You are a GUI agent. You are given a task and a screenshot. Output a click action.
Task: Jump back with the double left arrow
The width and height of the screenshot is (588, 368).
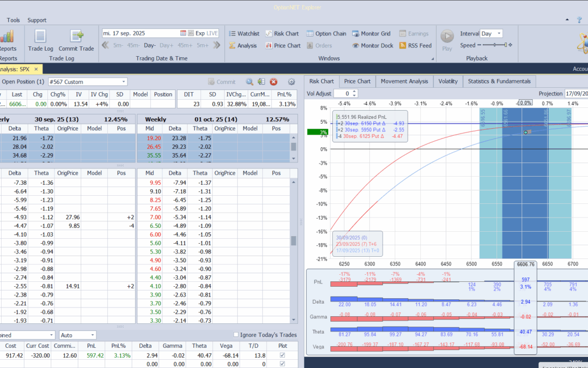pos(106,45)
